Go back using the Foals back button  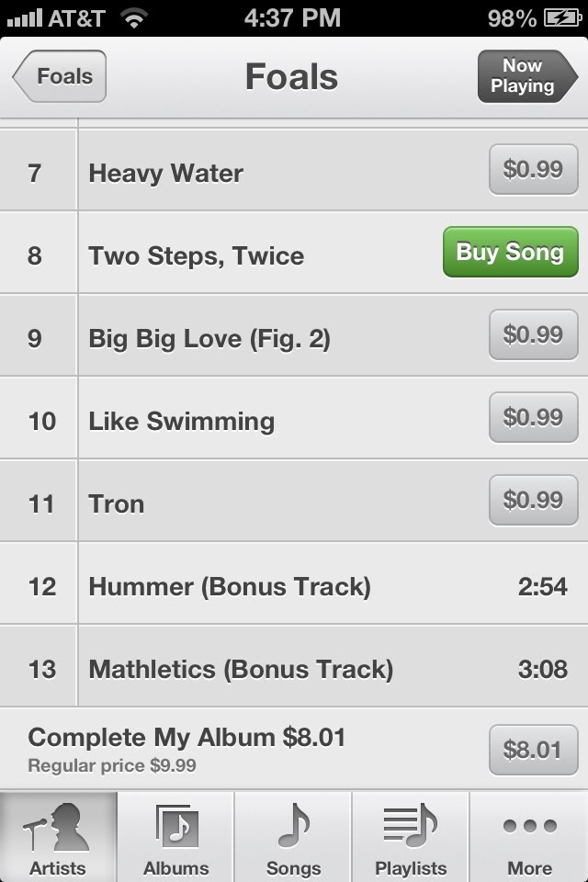(x=60, y=76)
